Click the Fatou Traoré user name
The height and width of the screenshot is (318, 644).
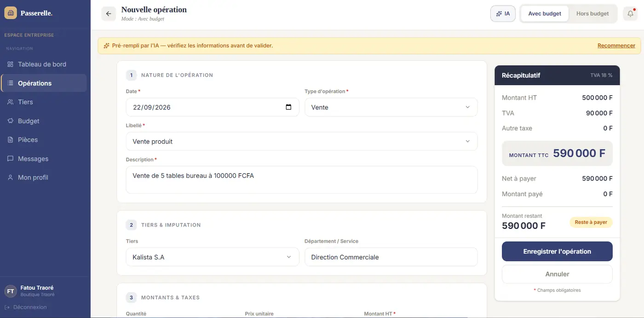pos(37,288)
